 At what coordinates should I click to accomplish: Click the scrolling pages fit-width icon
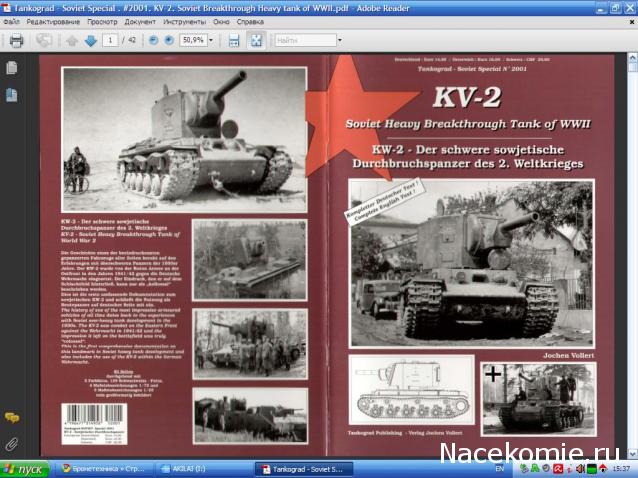(x=234, y=40)
